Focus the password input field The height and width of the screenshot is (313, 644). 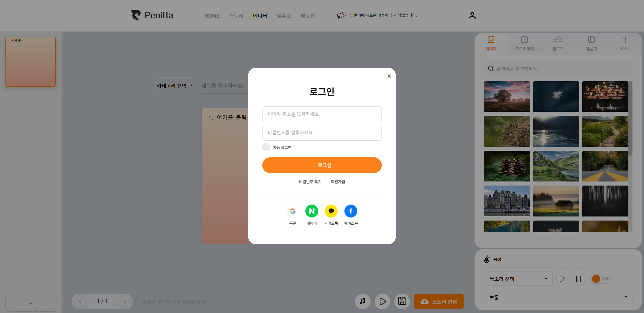coord(322,133)
